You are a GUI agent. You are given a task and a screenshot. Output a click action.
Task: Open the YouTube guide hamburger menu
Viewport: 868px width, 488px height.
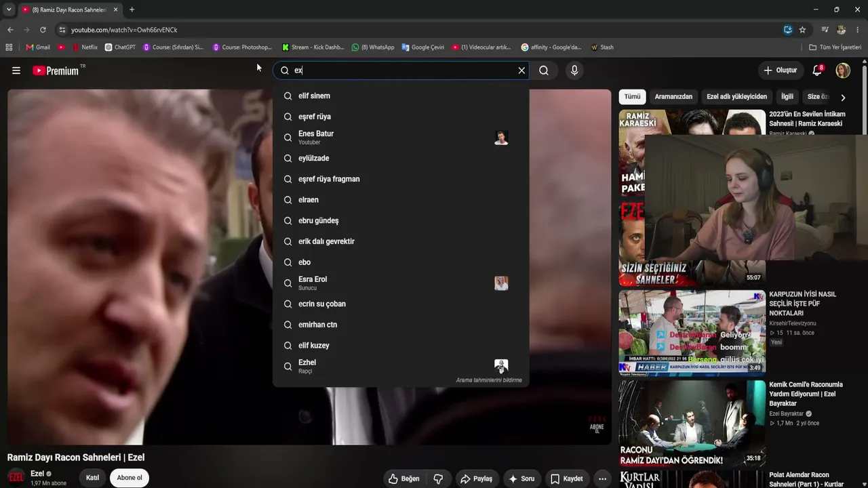pos(16,70)
